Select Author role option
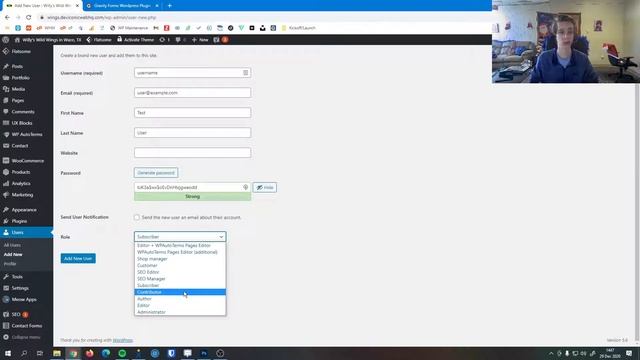 (x=180, y=299)
